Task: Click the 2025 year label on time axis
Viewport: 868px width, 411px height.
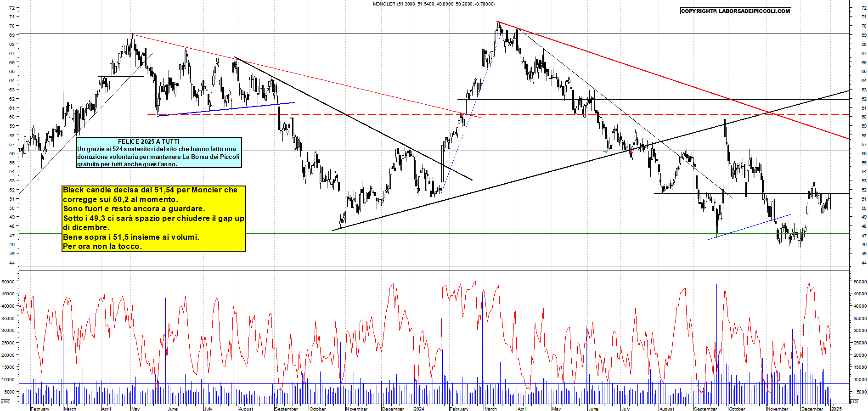Action: pos(836,409)
